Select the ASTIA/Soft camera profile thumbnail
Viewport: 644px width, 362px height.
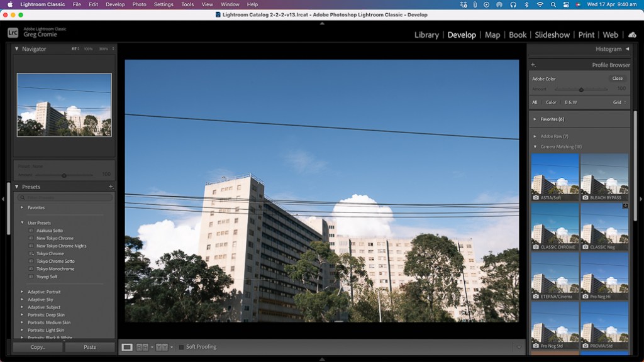click(555, 178)
